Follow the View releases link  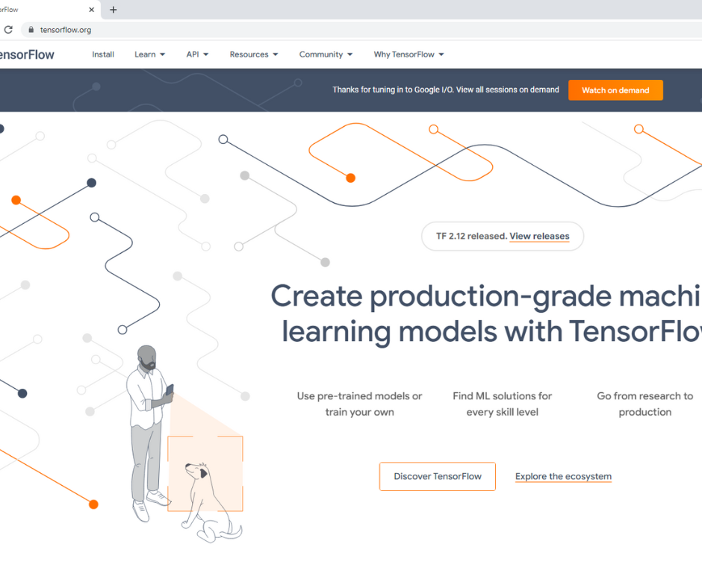point(539,237)
